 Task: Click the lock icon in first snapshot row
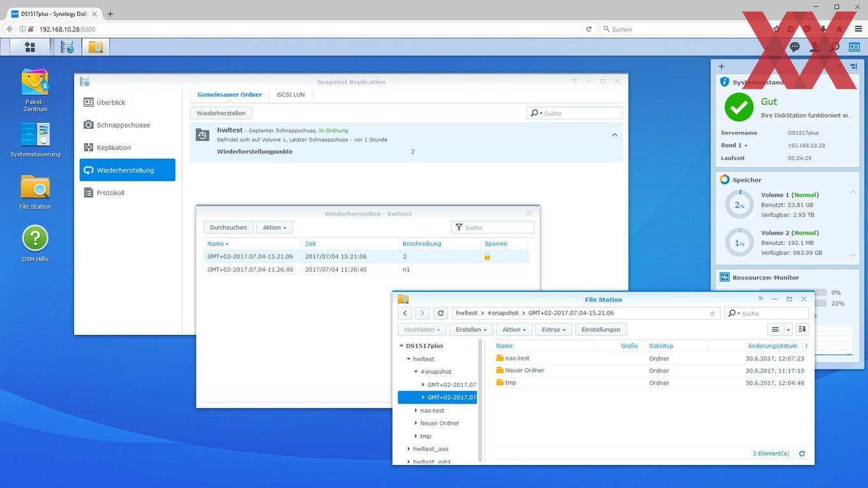click(x=487, y=256)
